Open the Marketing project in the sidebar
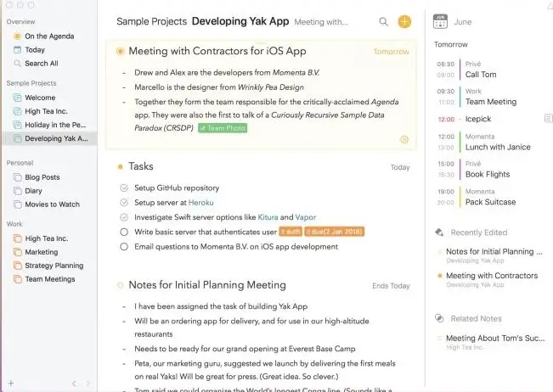The image size is (553, 392). point(42,252)
